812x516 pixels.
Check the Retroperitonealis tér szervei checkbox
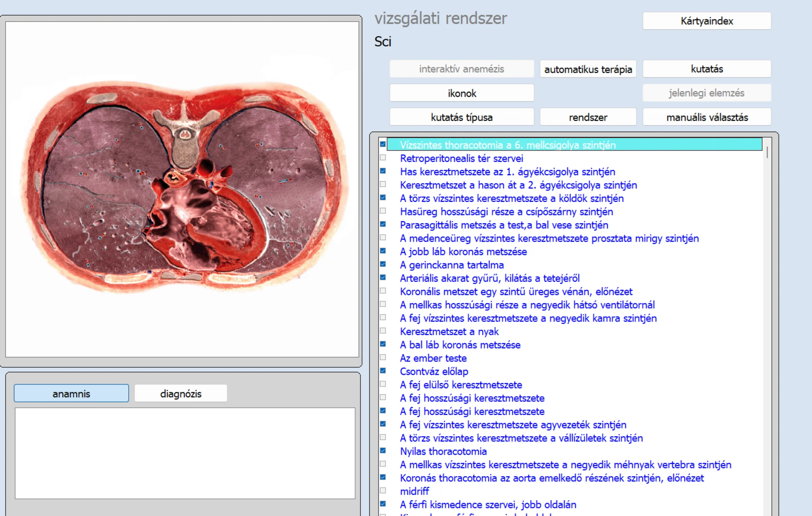(383, 158)
